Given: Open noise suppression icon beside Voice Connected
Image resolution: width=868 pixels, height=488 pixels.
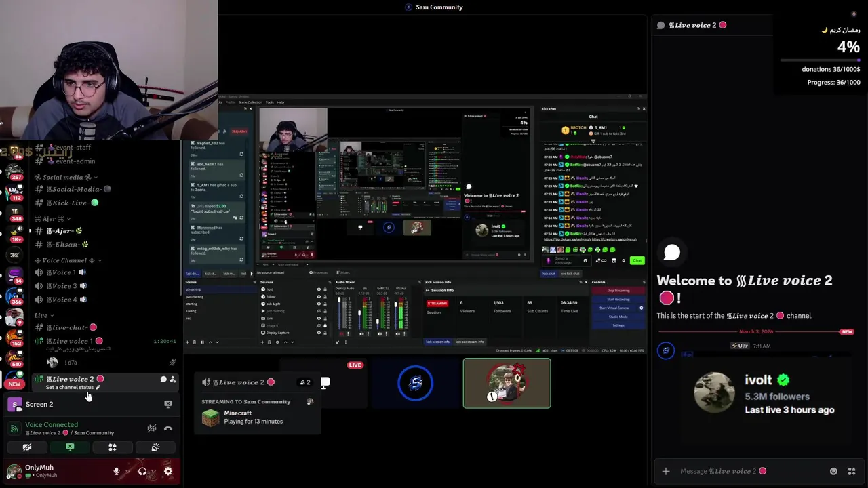Looking at the screenshot, I should pyautogui.click(x=152, y=428).
